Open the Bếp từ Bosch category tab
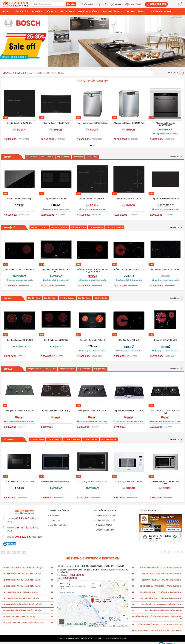Image resolution: width=185 pixels, height=644 pixels. pos(32,157)
